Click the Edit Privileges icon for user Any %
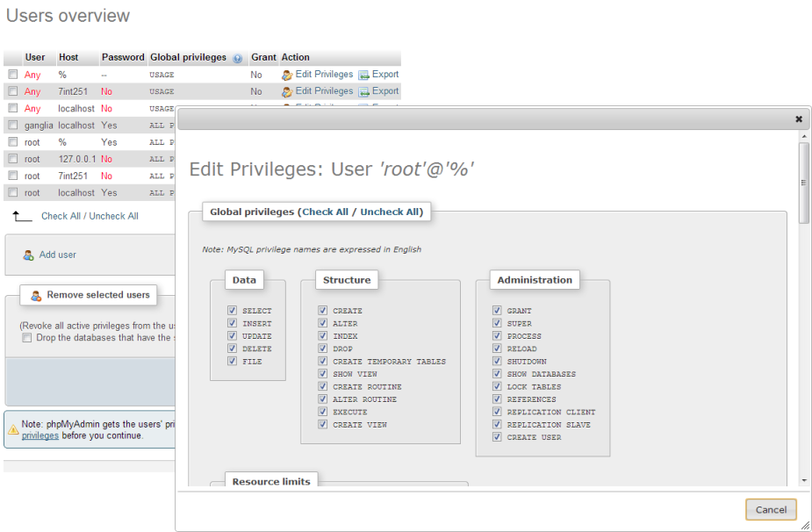The width and height of the screenshot is (812, 532). pyautogui.click(x=287, y=75)
